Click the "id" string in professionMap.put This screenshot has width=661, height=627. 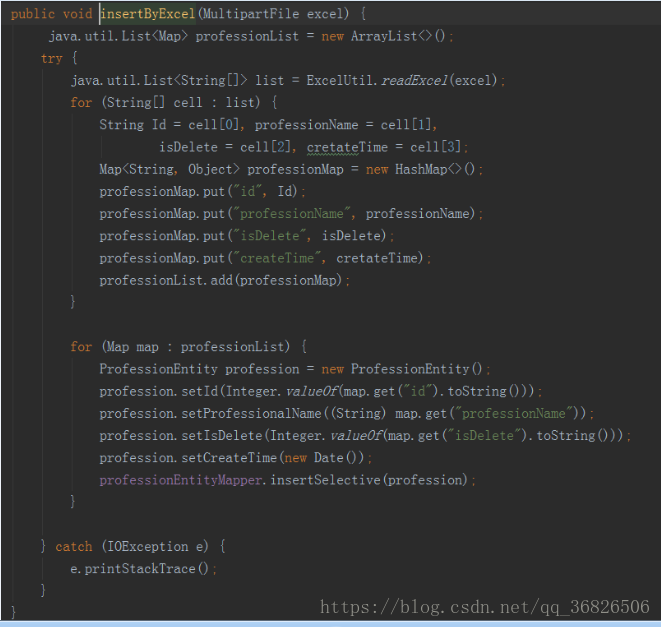248,192
